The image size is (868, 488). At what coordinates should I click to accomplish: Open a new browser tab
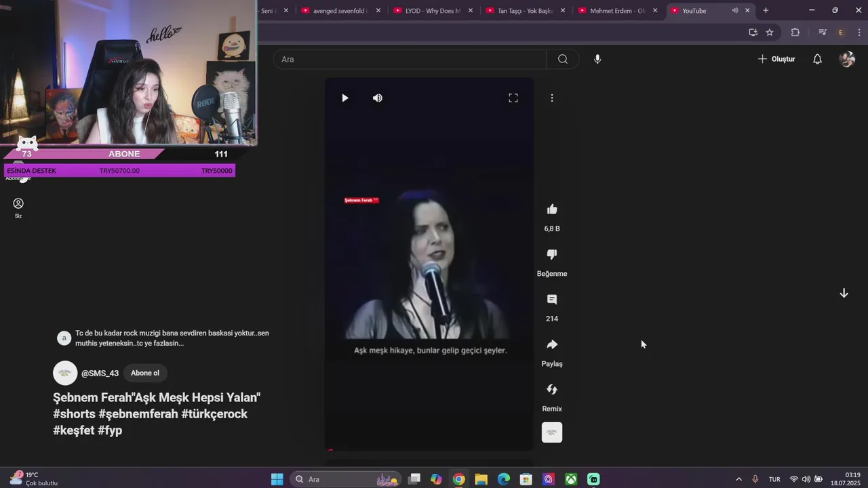tap(766, 10)
